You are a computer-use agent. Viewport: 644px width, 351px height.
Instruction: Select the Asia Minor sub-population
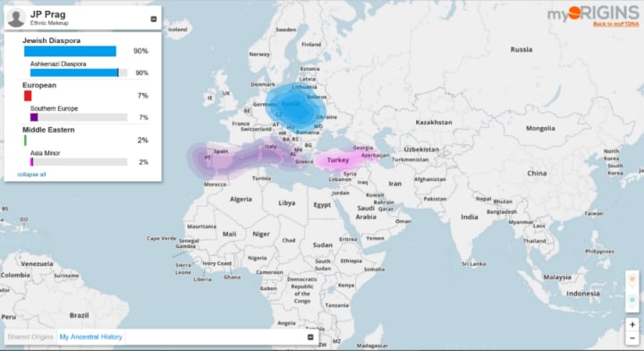click(x=46, y=153)
